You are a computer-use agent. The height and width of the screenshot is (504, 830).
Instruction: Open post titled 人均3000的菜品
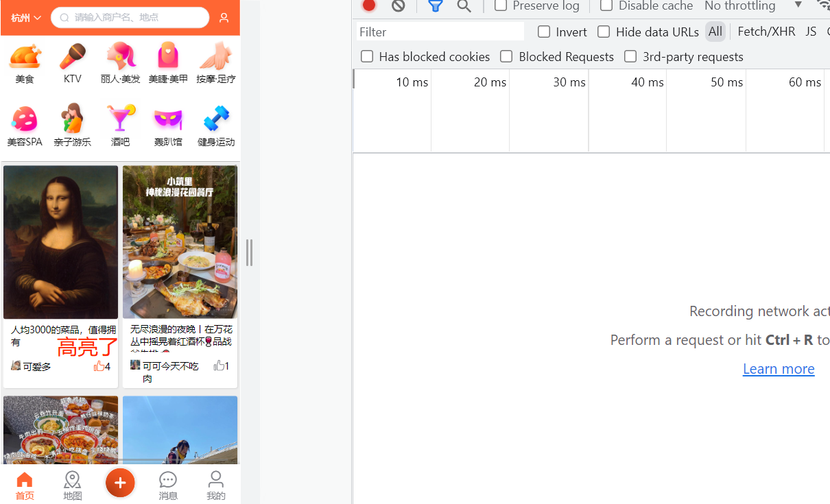click(63, 336)
